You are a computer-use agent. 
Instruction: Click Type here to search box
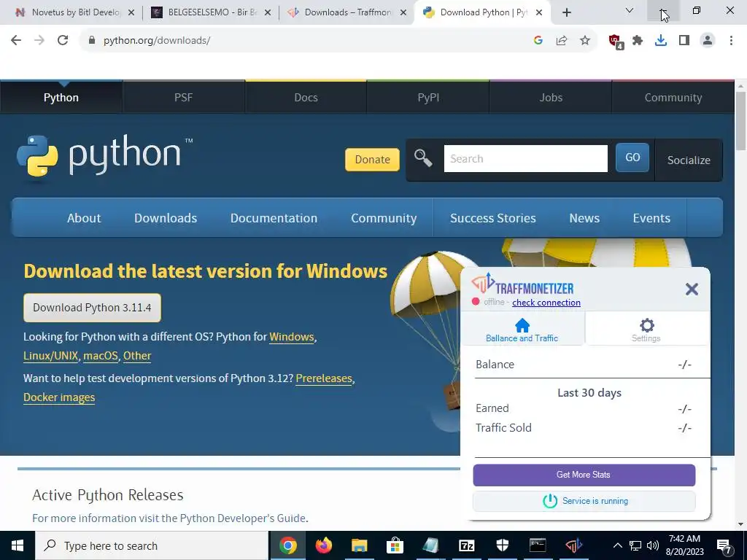coord(152,545)
